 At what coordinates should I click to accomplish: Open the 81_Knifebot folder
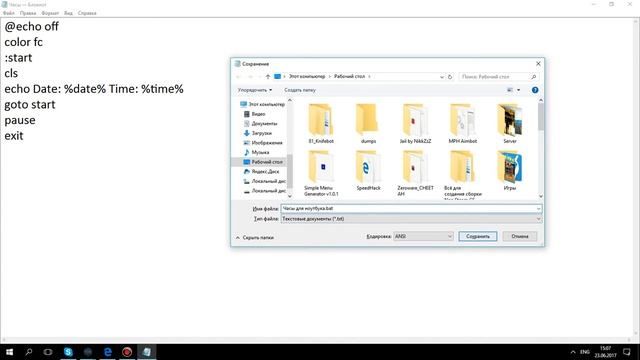point(321,123)
